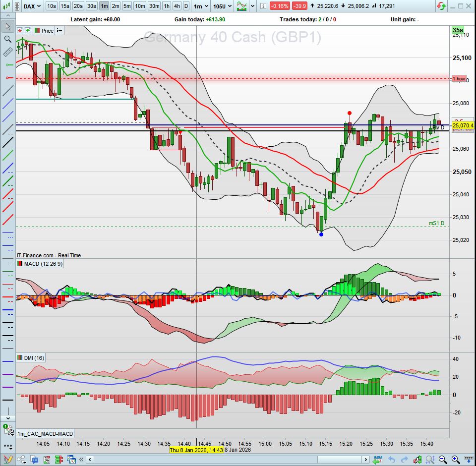Open the candlestick chart style icon
This screenshot has width=476, height=466.
[7, 6]
